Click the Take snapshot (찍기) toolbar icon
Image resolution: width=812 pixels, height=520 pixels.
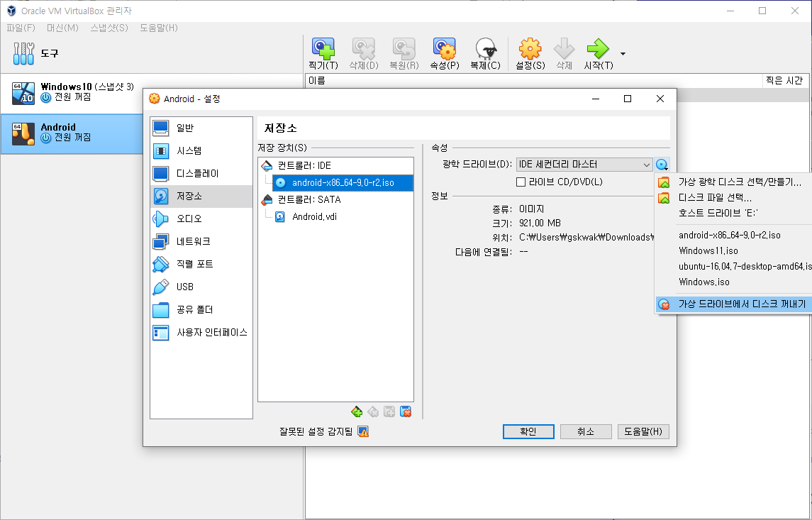click(323, 49)
